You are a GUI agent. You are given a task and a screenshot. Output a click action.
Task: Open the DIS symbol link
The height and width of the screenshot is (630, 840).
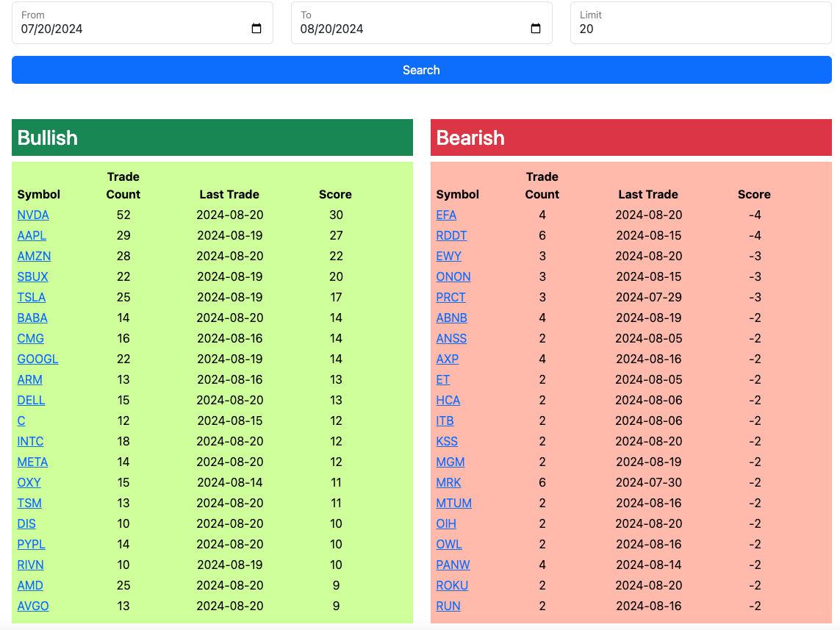[x=26, y=524]
